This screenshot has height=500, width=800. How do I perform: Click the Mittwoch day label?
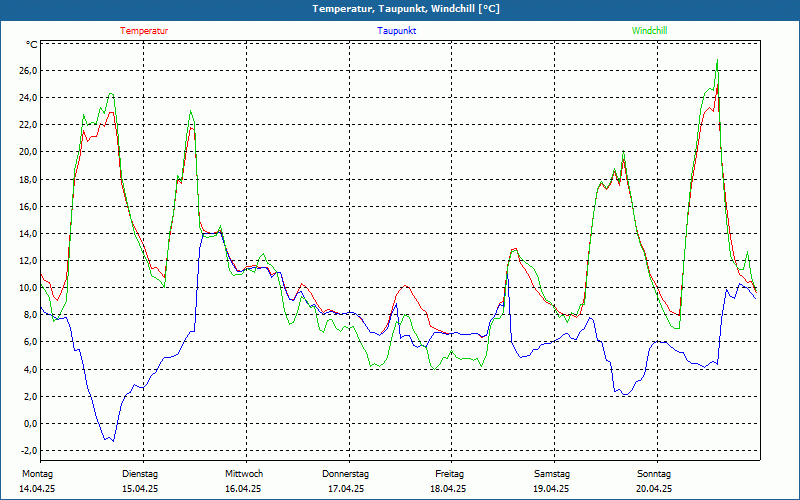244,474
